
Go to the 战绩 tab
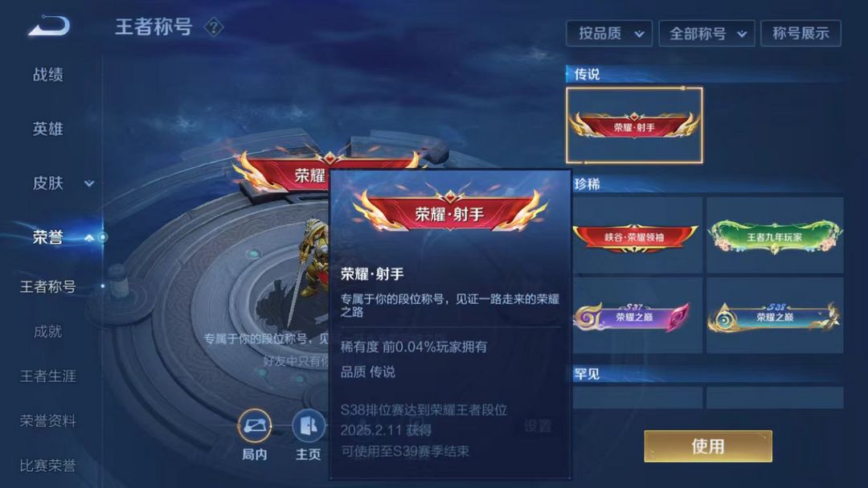[48, 74]
